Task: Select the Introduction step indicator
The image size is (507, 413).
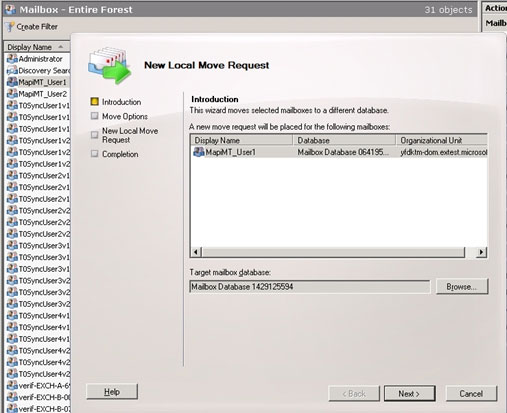Action: tap(95, 101)
